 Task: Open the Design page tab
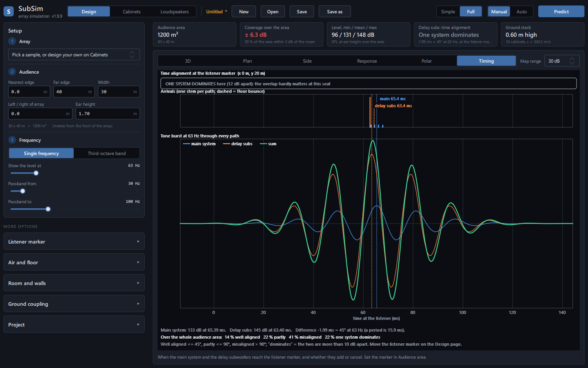click(x=89, y=12)
